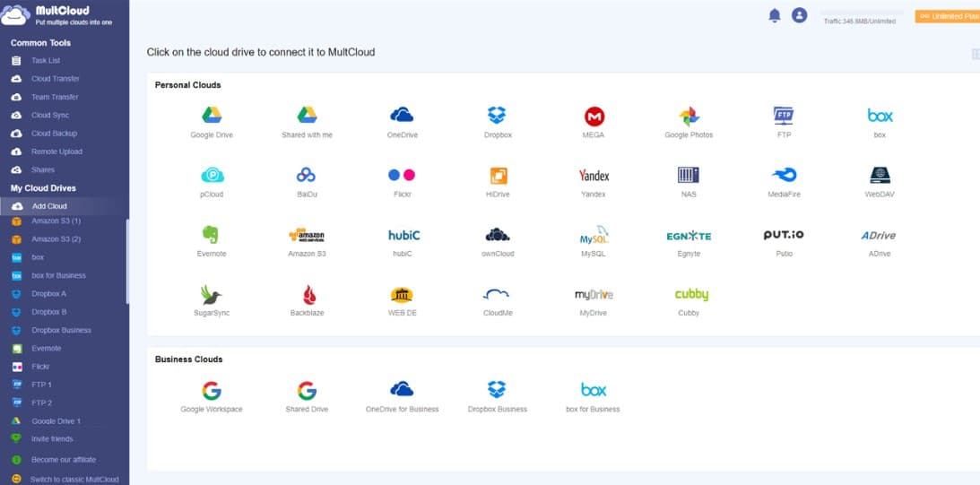
Task: Open Cloud Sync tool
Action: coord(50,115)
